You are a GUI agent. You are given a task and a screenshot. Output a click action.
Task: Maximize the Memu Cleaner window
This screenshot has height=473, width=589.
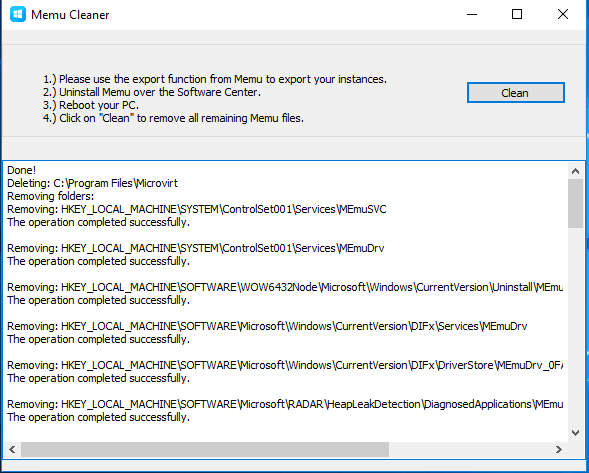point(517,15)
